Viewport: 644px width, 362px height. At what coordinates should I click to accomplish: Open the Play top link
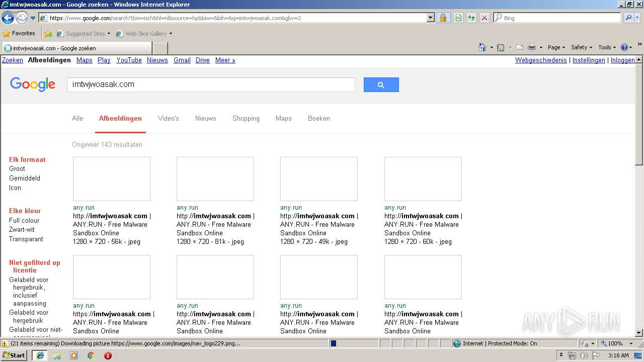104,60
